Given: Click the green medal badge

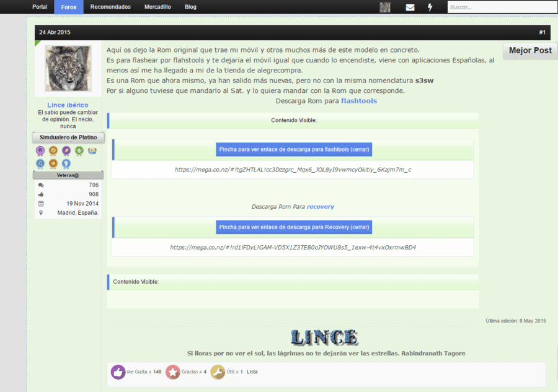Looking at the screenshot, I should pos(79,151).
